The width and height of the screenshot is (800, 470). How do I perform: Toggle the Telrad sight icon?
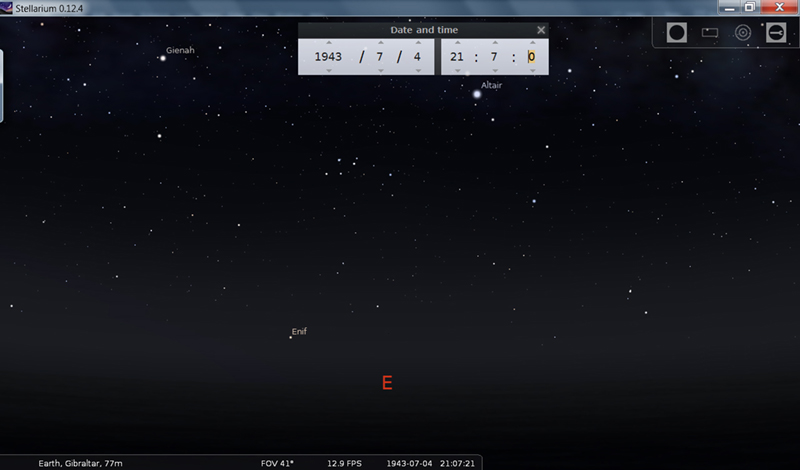(743, 33)
